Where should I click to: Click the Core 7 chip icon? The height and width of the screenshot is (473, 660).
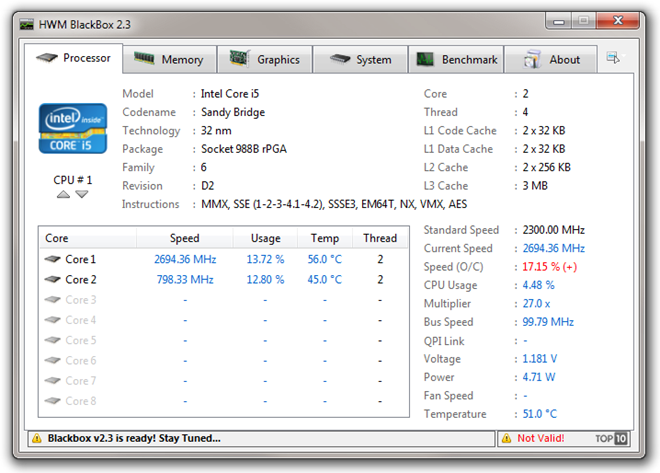tap(53, 380)
